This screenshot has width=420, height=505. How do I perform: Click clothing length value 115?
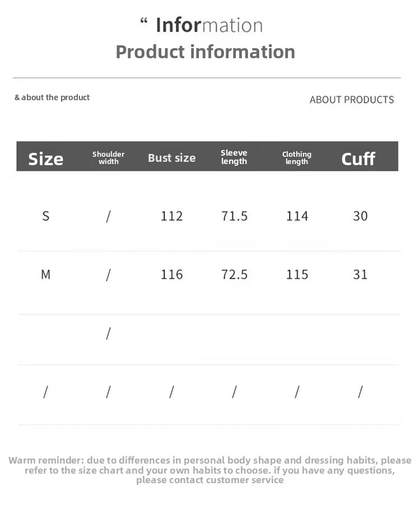pyautogui.click(x=297, y=274)
